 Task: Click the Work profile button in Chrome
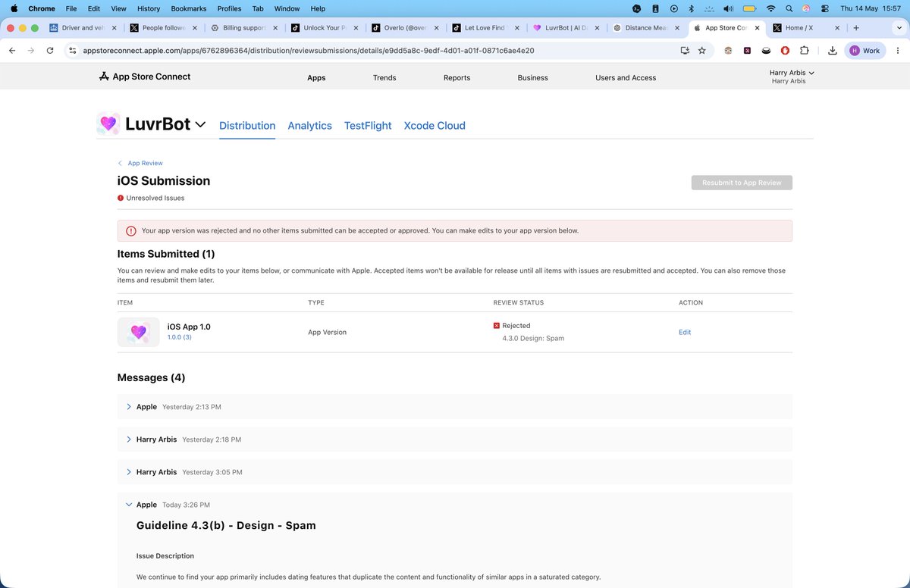point(865,51)
